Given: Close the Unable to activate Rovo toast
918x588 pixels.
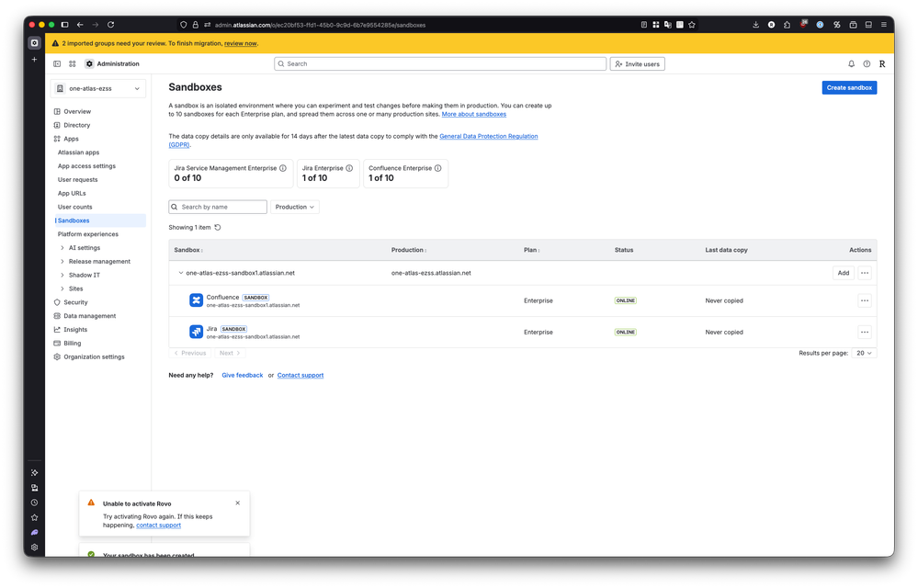Looking at the screenshot, I should click(238, 503).
